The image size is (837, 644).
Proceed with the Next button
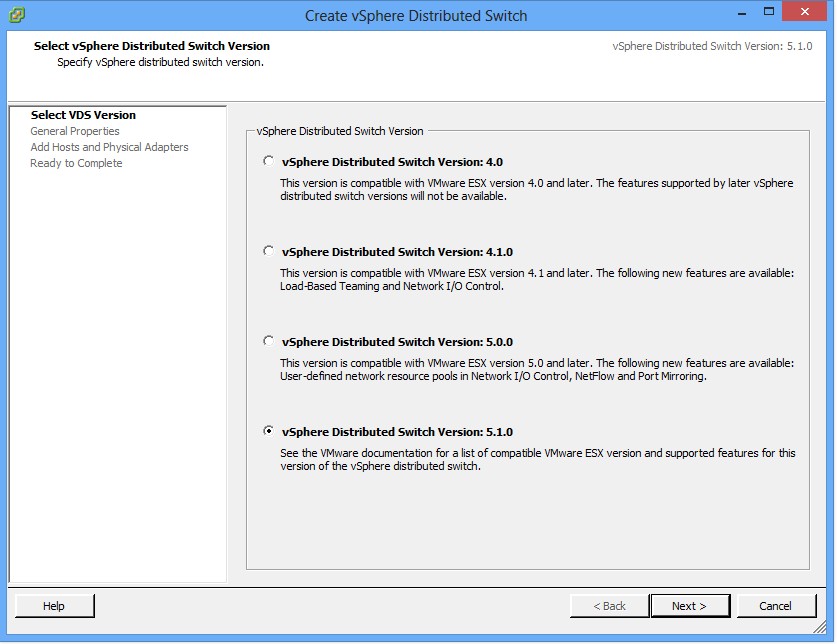click(689, 606)
